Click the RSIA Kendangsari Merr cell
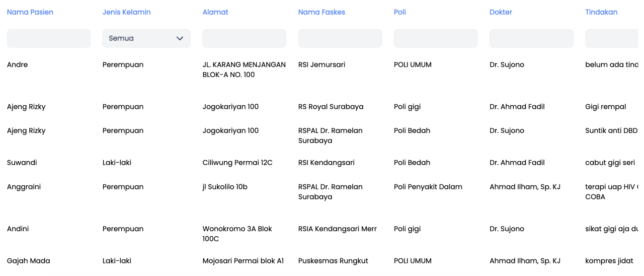644x276 pixels. [x=338, y=229]
